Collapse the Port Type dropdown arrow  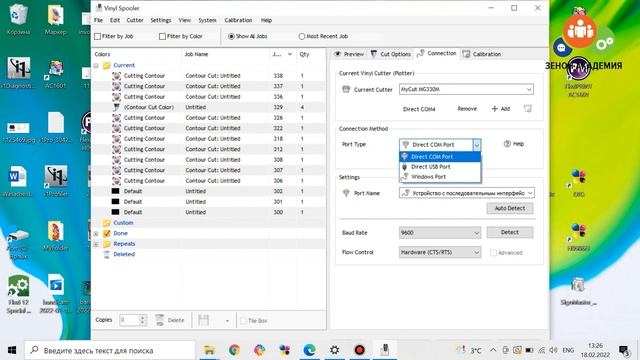tap(476, 144)
